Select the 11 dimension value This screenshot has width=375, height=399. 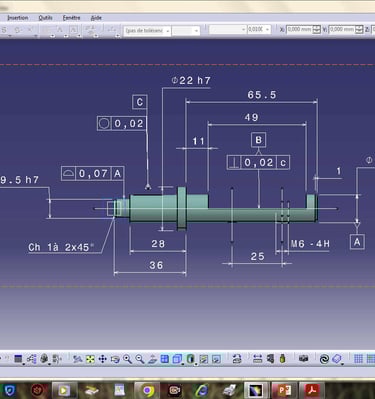point(198,141)
